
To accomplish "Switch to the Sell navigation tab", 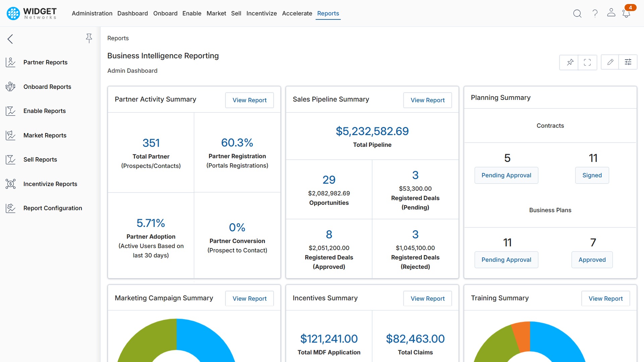I will tap(236, 13).
